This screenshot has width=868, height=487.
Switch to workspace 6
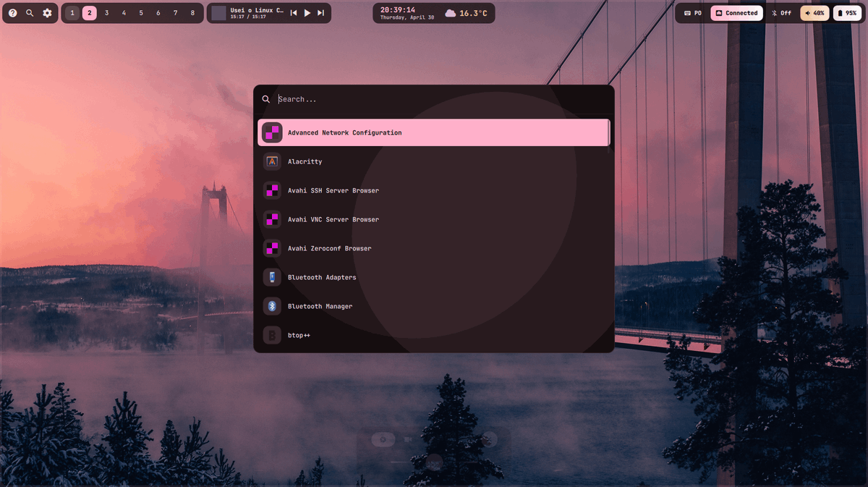pyautogui.click(x=158, y=13)
